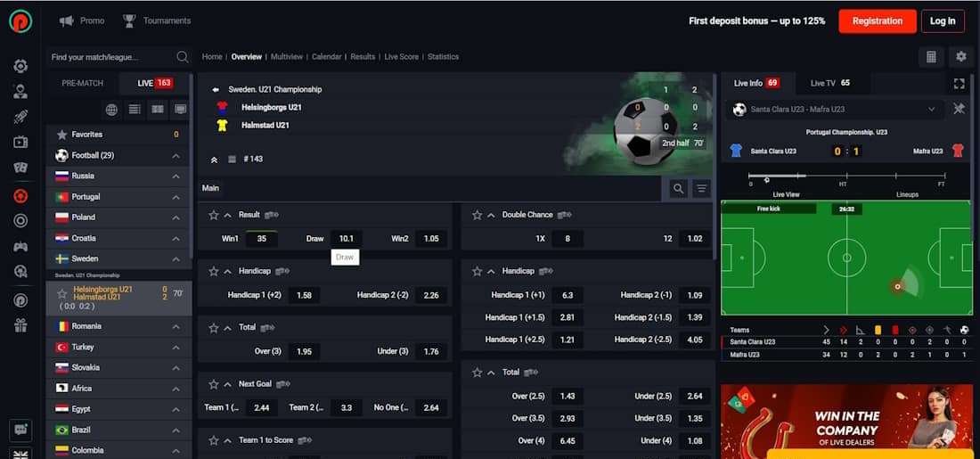Open the gamepad esports sidebar icon

20,246
